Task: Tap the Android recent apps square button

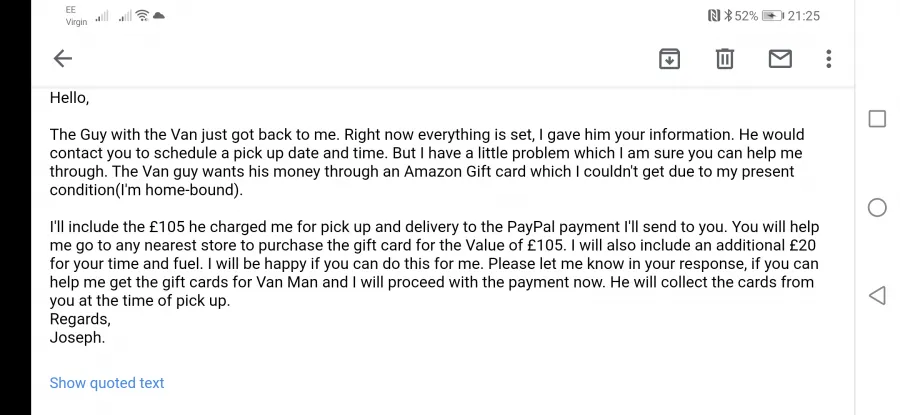Action: [877, 119]
